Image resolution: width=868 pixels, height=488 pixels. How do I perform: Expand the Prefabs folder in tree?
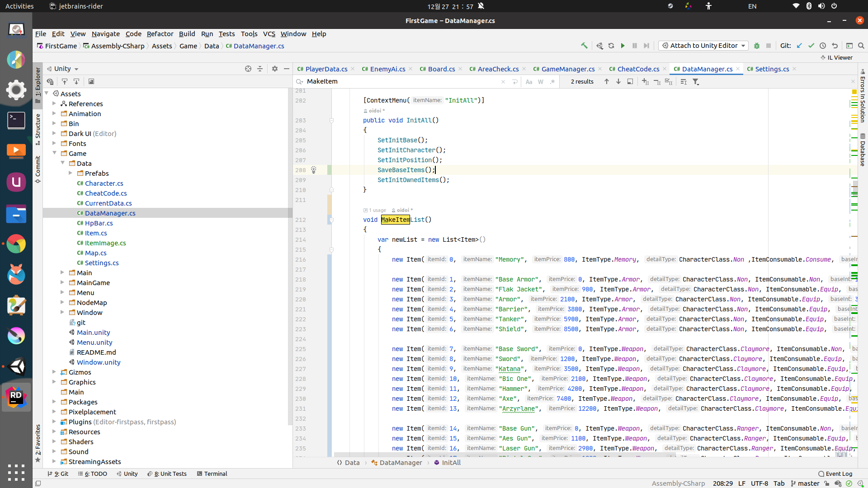(71, 173)
